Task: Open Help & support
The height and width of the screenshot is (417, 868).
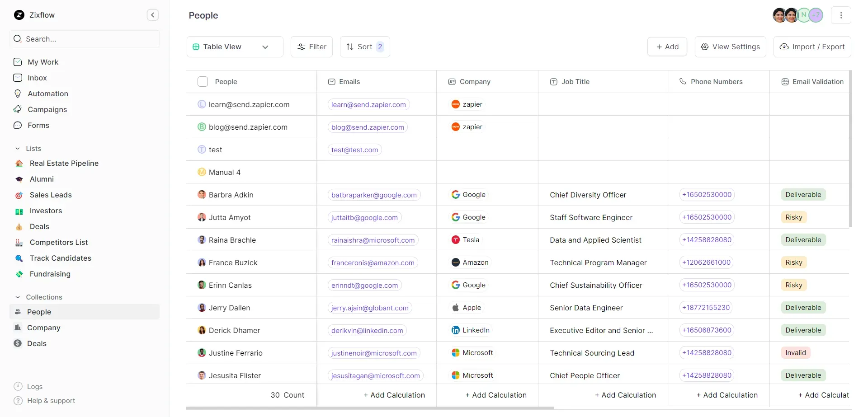Action: pyautogui.click(x=51, y=401)
